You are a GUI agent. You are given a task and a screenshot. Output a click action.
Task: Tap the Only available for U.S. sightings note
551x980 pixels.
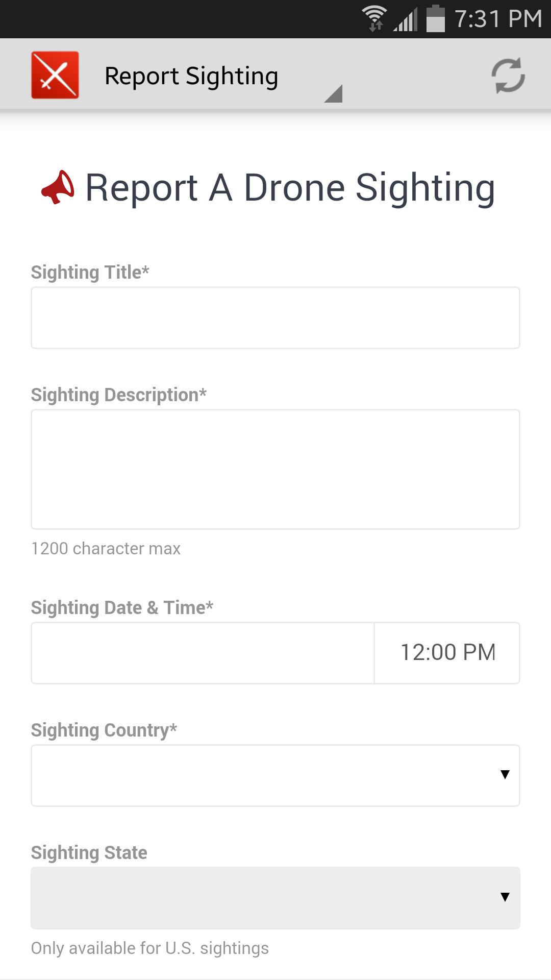149,948
